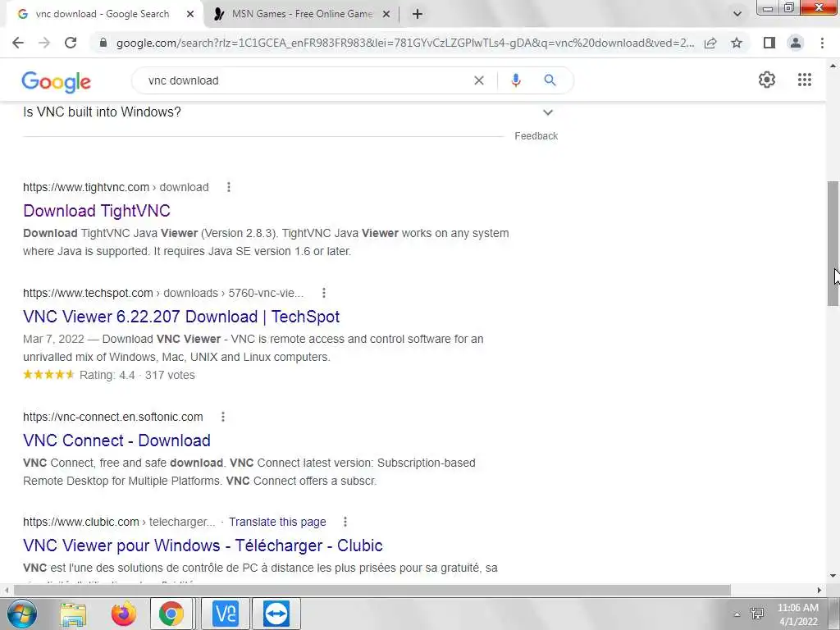The image size is (840, 630).
Task: Open Google search settings gear
Action: click(767, 80)
